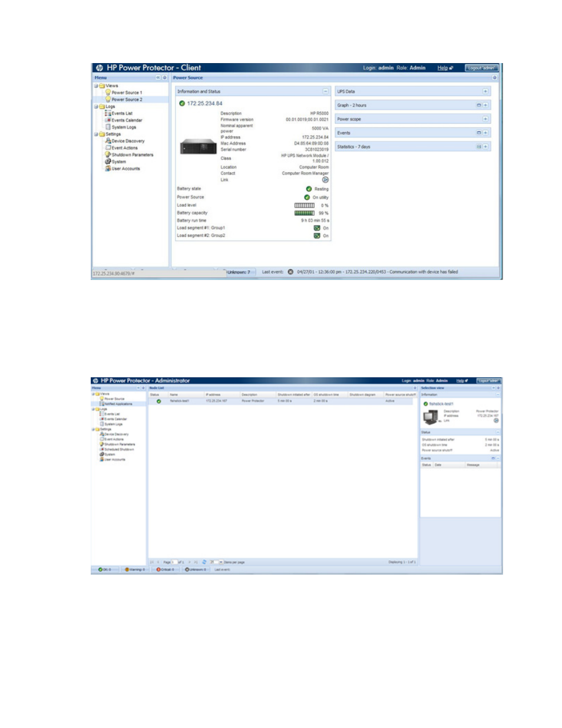
Task: Open System settings in Administrator window
Action: 110,454
